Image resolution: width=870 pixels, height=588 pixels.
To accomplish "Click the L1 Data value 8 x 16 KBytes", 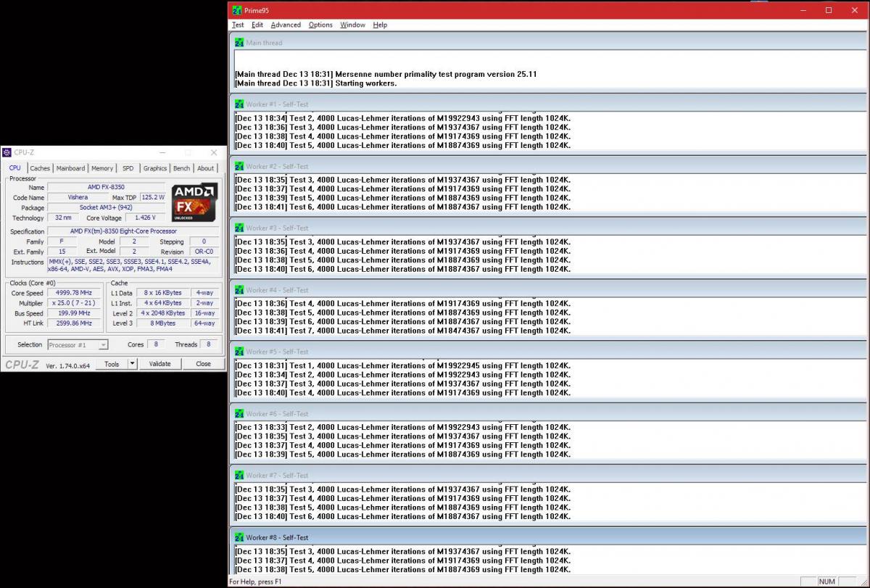I will coord(162,293).
